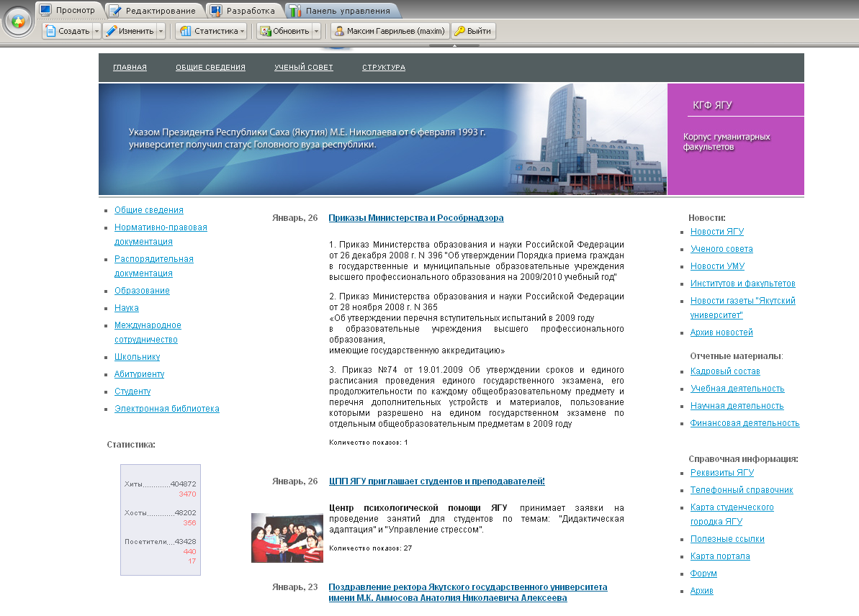The image size is (859, 616).
Task: Open the Нормативно-правовая документация link
Action: click(x=161, y=235)
